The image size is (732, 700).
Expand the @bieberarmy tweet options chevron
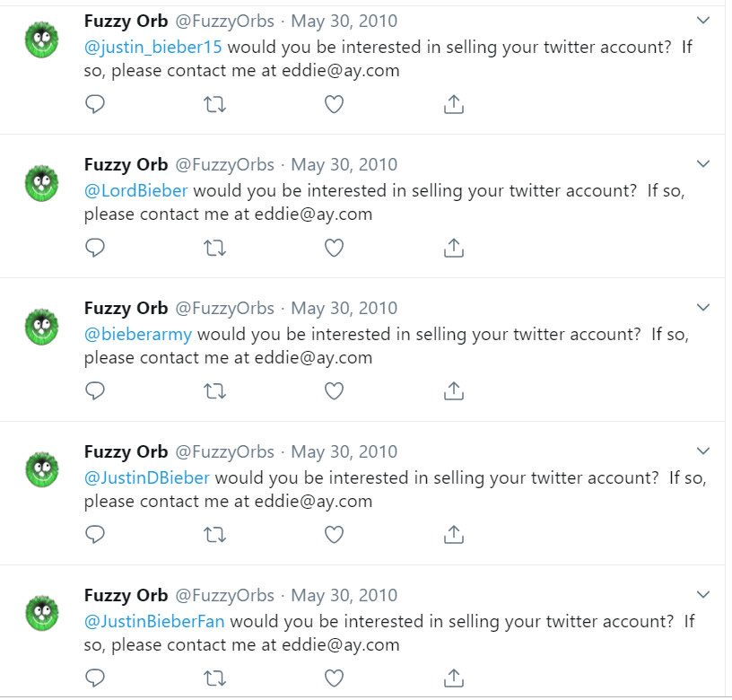pos(703,308)
